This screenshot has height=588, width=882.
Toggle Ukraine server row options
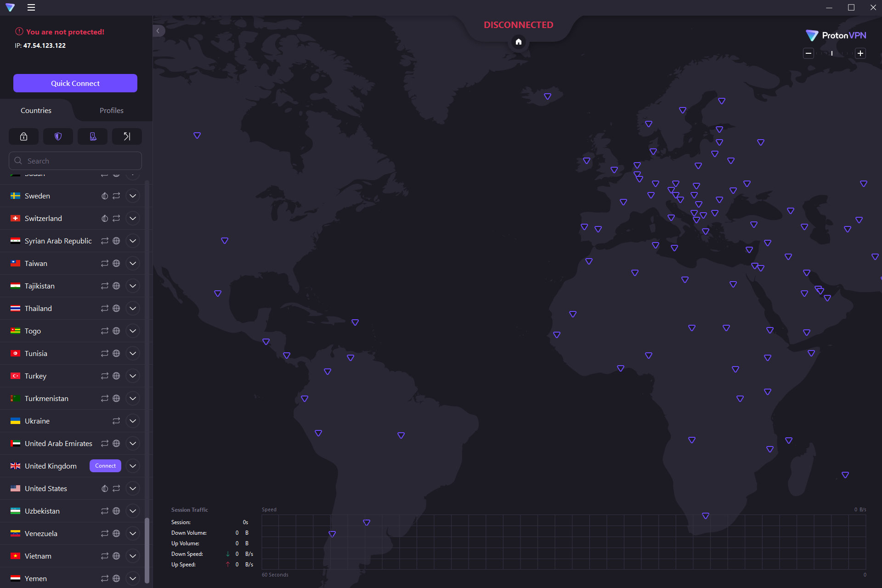coord(131,421)
